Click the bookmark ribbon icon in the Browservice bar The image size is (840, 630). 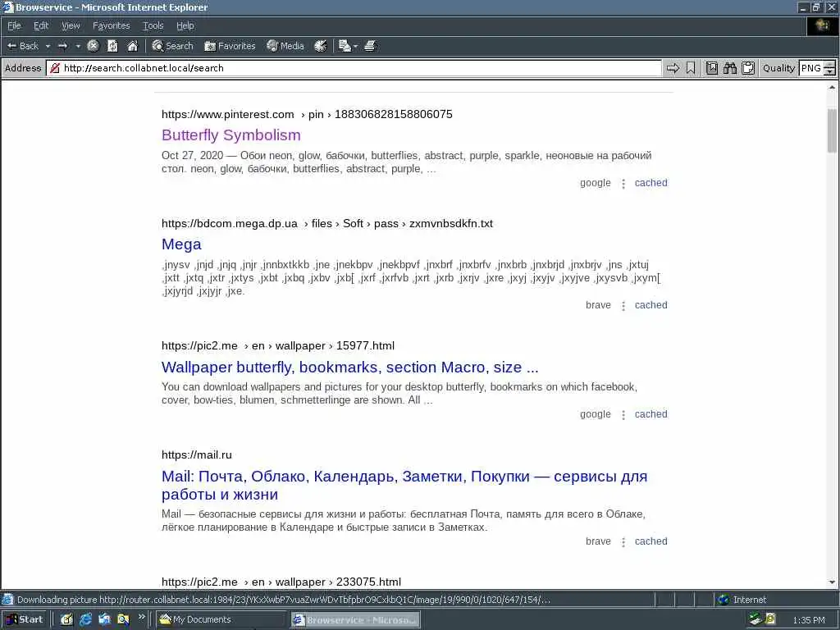(x=691, y=68)
